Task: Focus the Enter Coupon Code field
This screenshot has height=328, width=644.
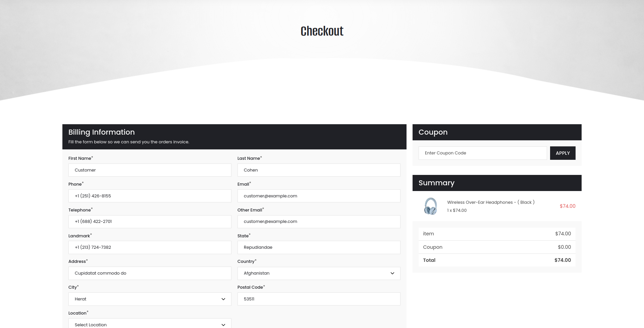Action: 482,153
